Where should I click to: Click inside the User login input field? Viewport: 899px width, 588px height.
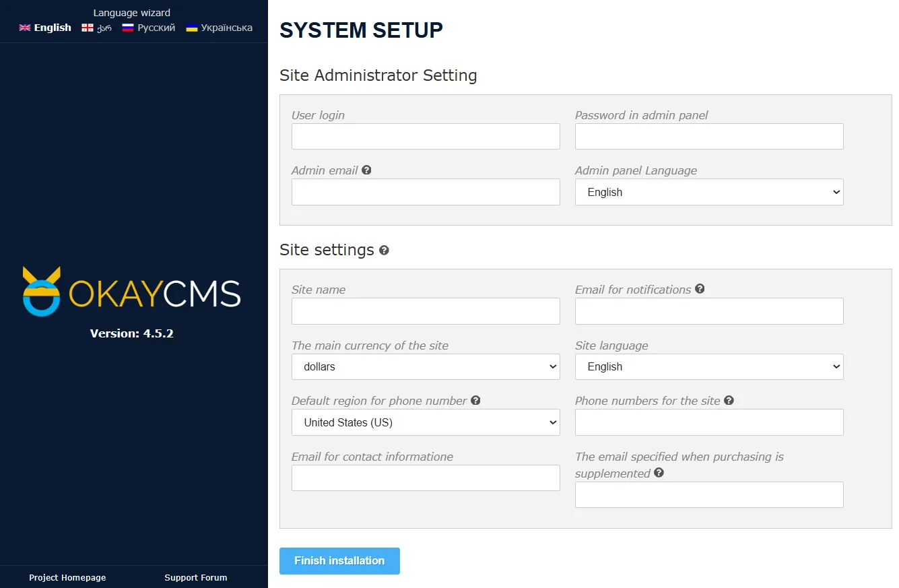(x=426, y=136)
